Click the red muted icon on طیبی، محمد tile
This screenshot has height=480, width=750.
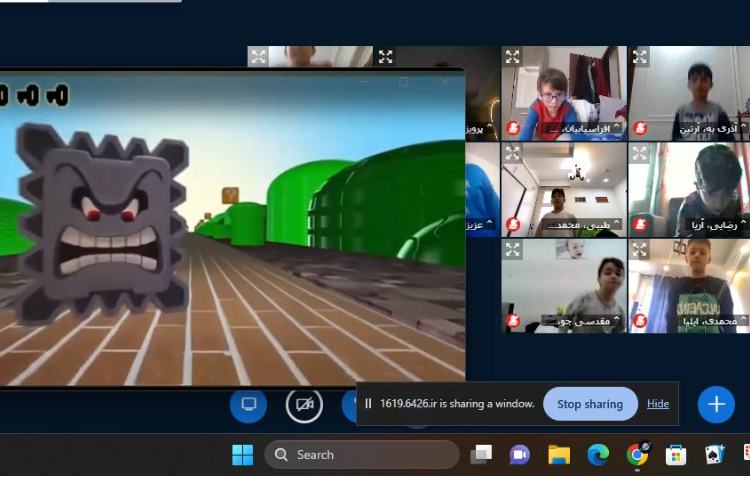click(x=513, y=224)
